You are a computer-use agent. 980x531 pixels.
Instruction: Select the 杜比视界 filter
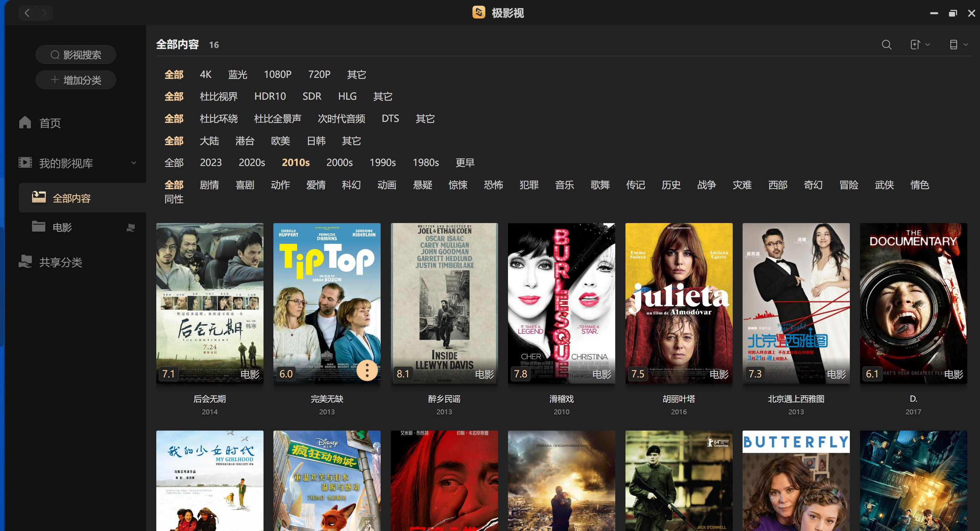(x=218, y=97)
